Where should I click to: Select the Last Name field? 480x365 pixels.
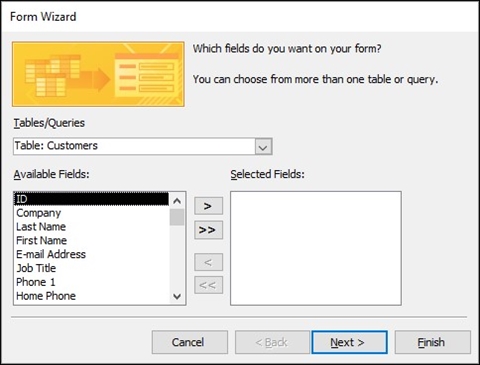click(x=91, y=227)
